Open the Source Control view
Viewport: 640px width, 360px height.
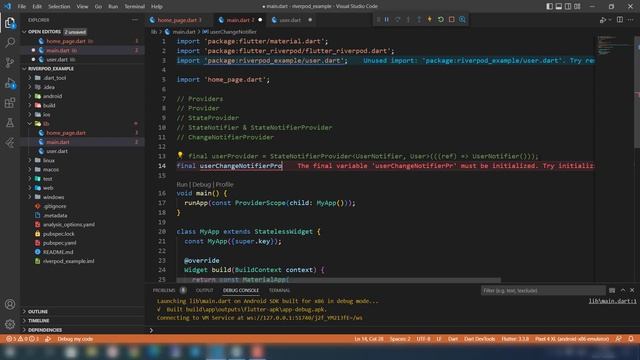(10, 62)
